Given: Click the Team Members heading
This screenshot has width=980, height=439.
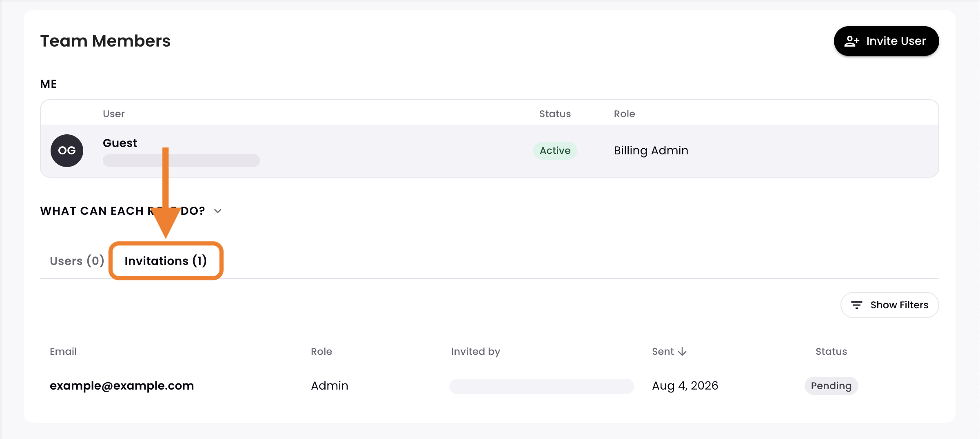Looking at the screenshot, I should (105, 41).
